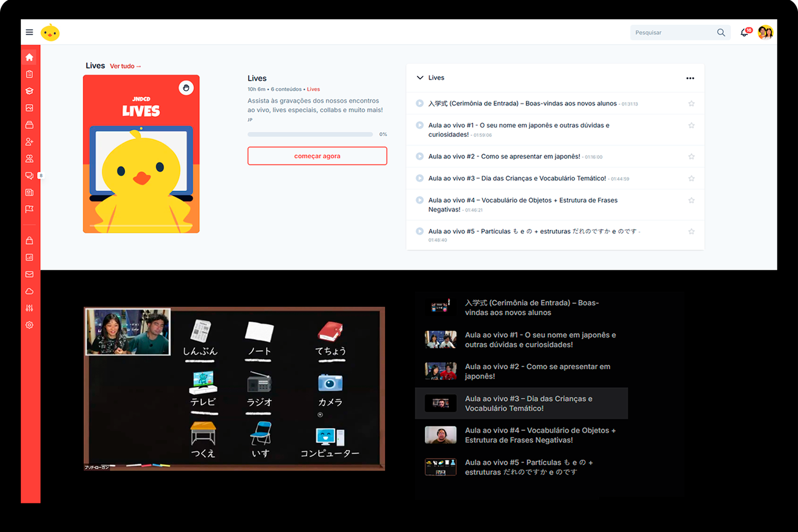Play icon for Aula ao vivo #5 in list
The width and height of the screenshot is (798, 532).
[x=420, y=231]
